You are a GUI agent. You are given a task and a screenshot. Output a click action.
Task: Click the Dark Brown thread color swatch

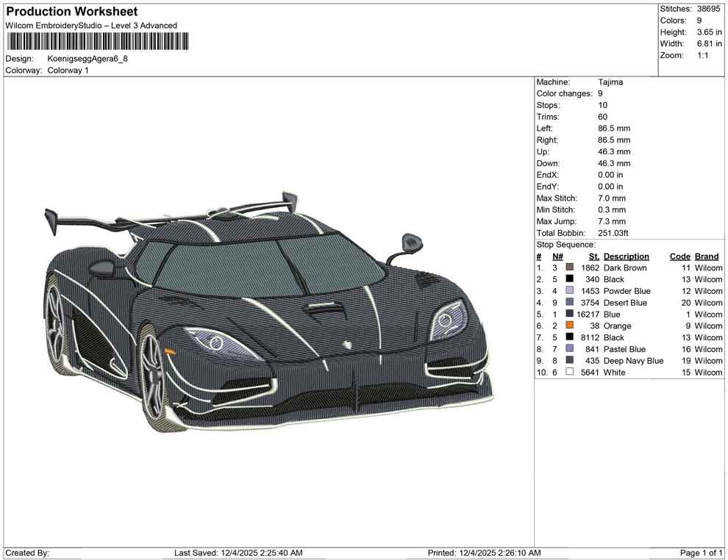tap(568, 268)
